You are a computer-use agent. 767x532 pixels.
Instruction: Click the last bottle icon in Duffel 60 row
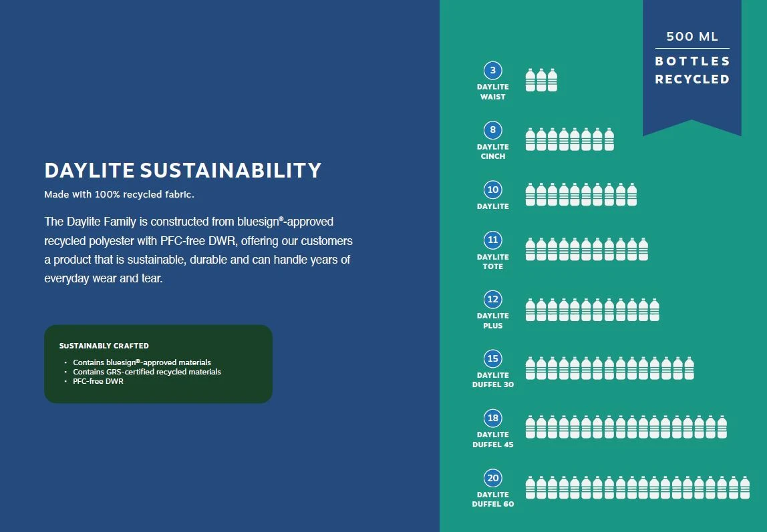pyautogui.click(x=744, y=488)
